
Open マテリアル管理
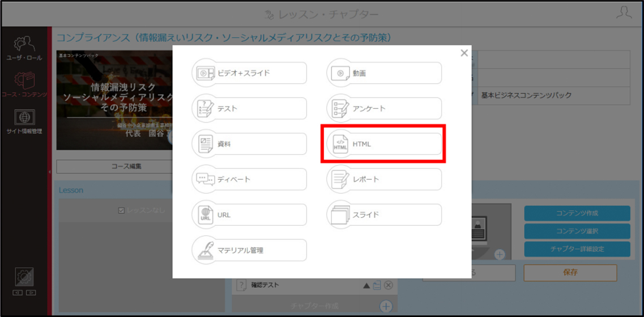pyautogui.click(x=249, y=250)
